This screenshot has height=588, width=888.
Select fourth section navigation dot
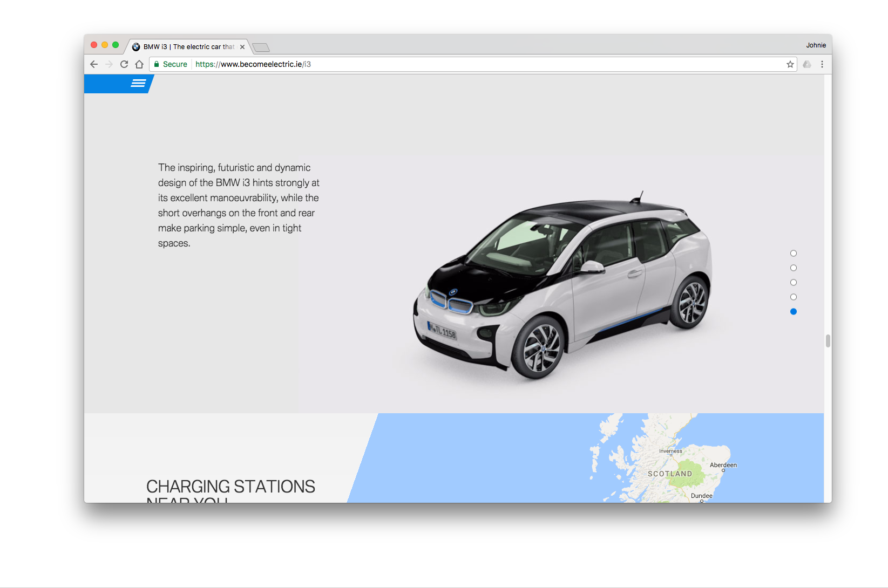pos(794,297)
